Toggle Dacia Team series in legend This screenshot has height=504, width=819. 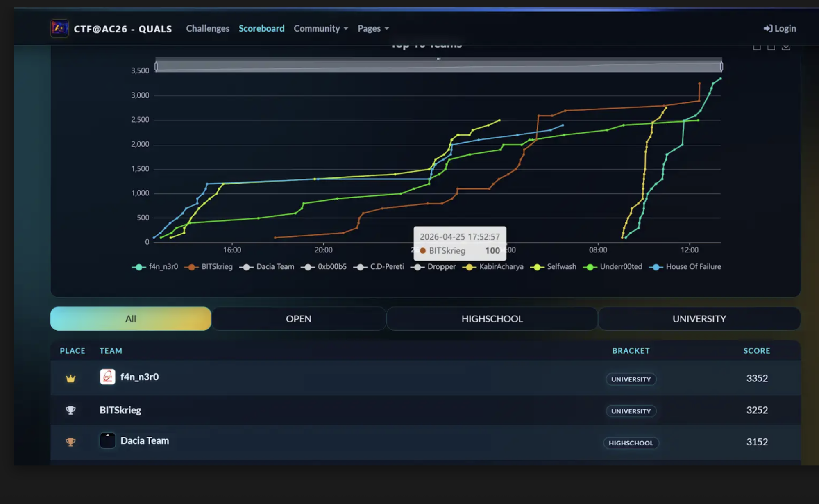click(x=267, y=267)
